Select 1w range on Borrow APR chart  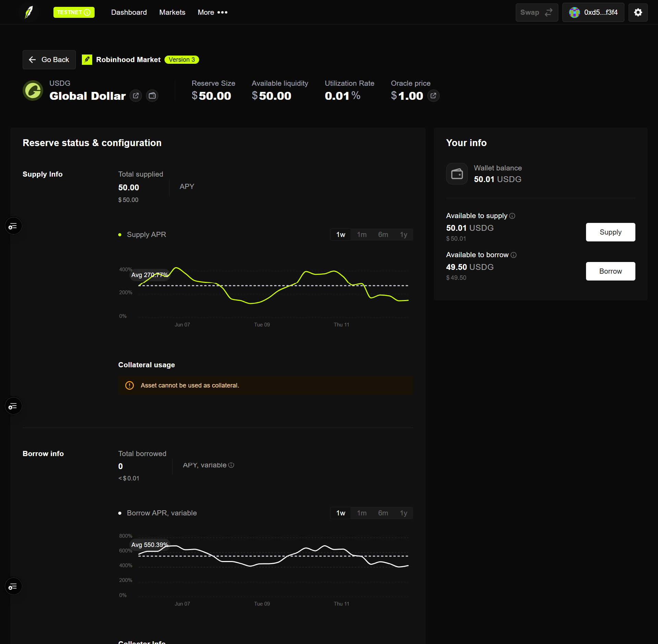tap(341, 513)
